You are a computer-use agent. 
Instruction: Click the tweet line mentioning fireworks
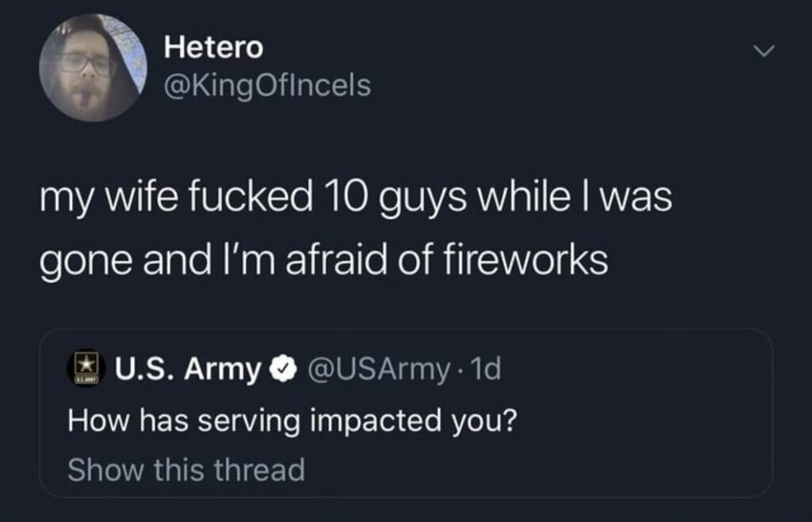pos(324,259)
